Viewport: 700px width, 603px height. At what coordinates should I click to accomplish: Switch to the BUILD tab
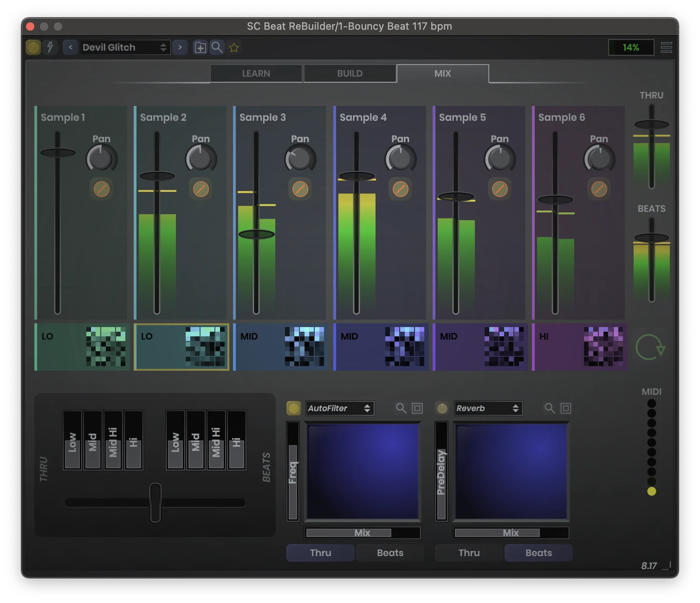(x=350, y=73)
